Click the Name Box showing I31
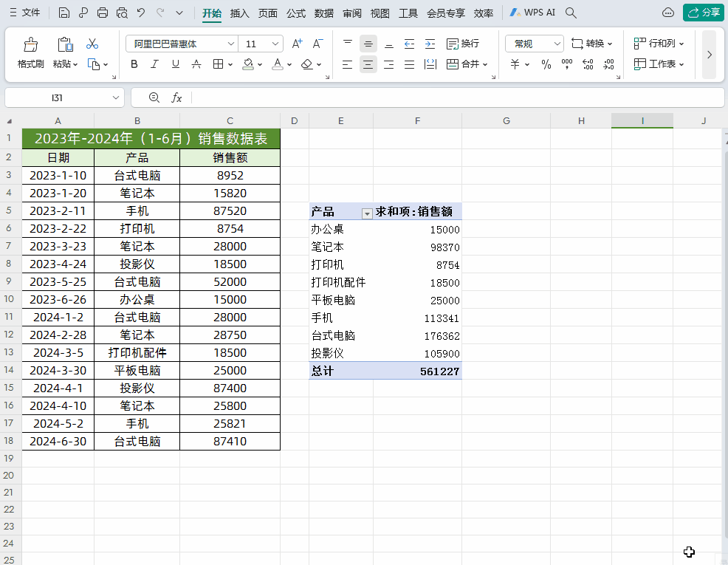This screenshot has width=728, height=565. tap(64, 97)
